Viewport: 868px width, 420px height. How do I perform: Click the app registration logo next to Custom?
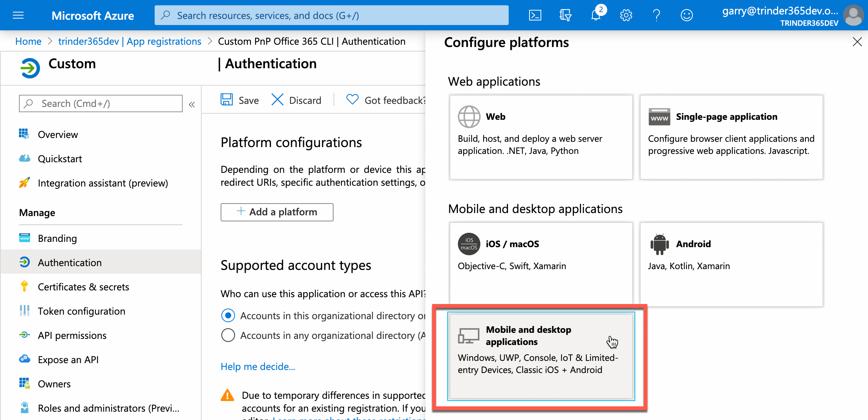tap(30, 68)
